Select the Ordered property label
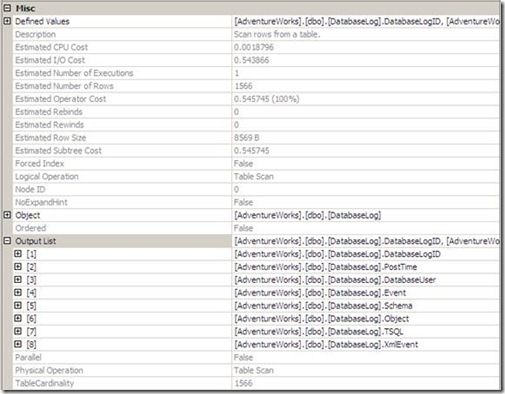The width and height of the screenshot is (505, 394). (x=30, y=228)
